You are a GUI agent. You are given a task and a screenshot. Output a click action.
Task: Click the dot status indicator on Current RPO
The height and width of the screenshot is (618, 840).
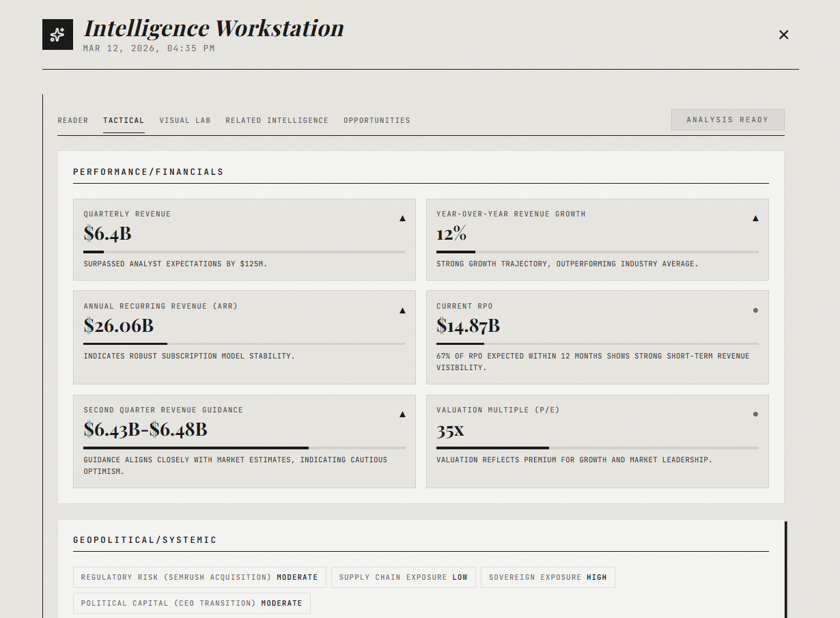coord(755,310)
